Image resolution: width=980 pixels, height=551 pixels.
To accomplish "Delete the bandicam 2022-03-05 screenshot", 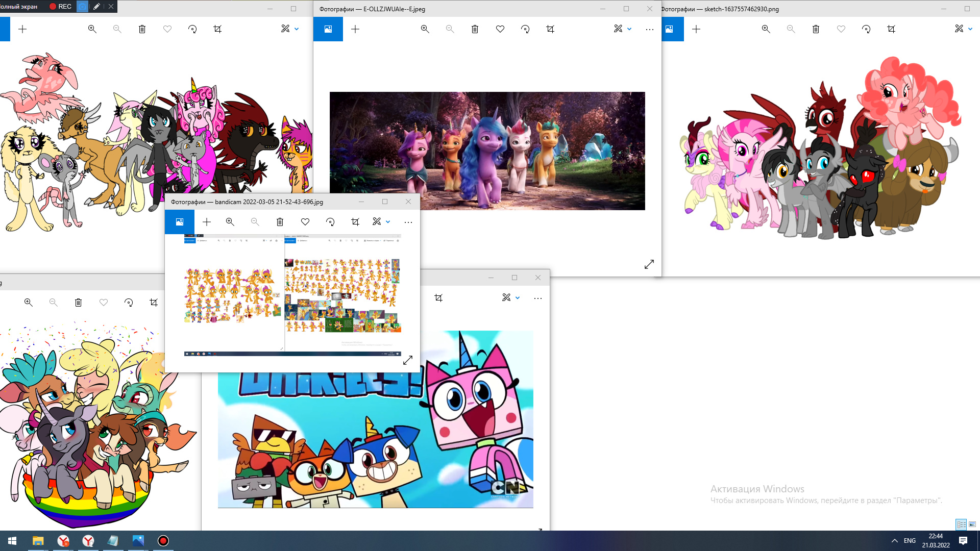I will [x=280, y=222].
